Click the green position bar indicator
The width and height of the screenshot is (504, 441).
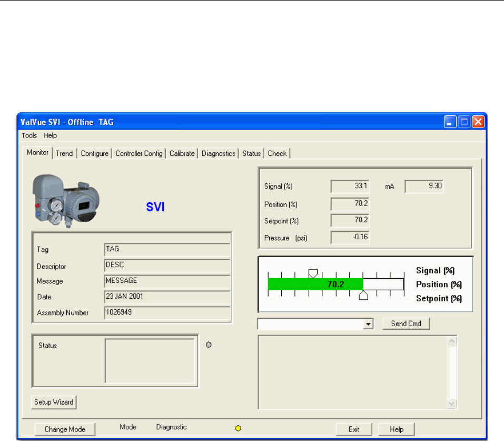[315, 284]
